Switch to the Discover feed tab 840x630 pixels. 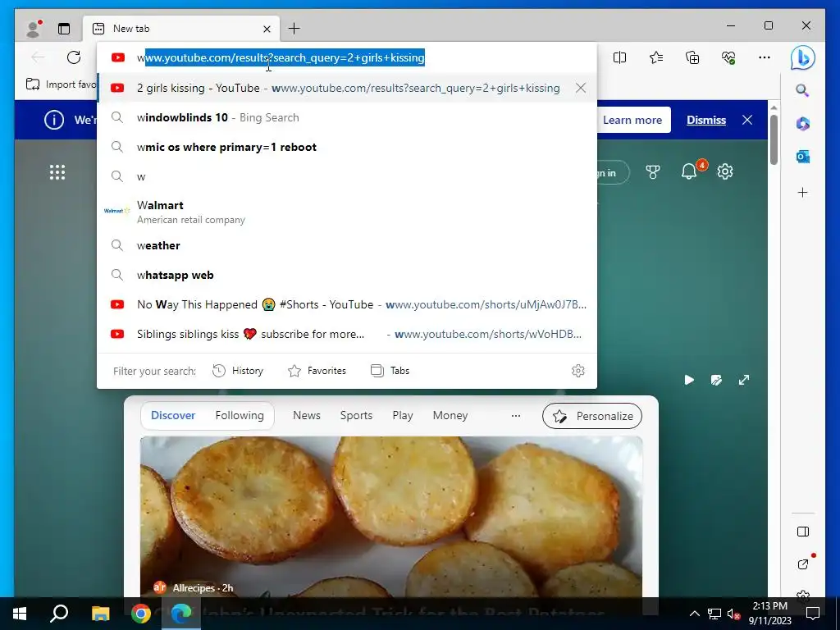point(173,415)
